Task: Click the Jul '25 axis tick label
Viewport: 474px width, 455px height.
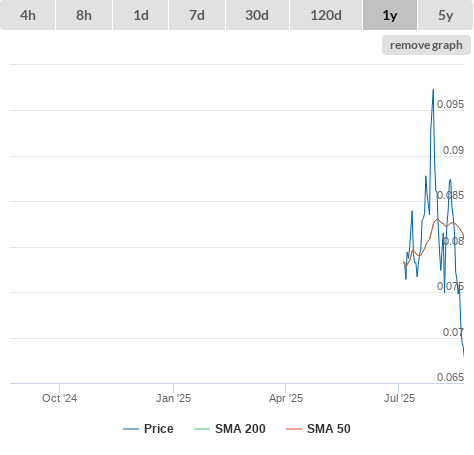Action: coord(399,398)
